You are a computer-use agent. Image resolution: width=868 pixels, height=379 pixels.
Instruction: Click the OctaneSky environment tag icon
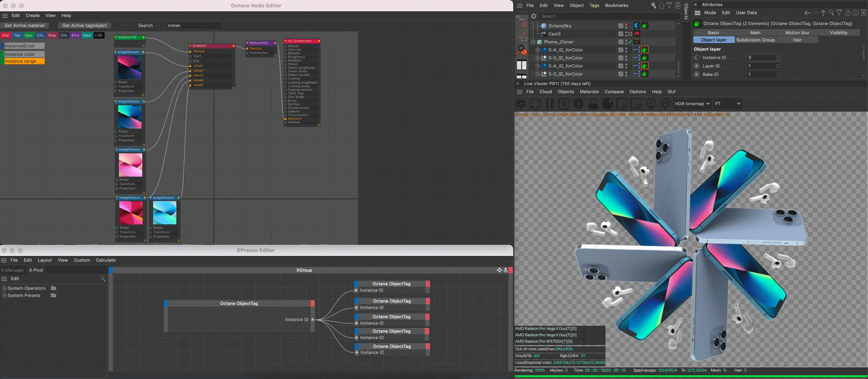[637, 26]
